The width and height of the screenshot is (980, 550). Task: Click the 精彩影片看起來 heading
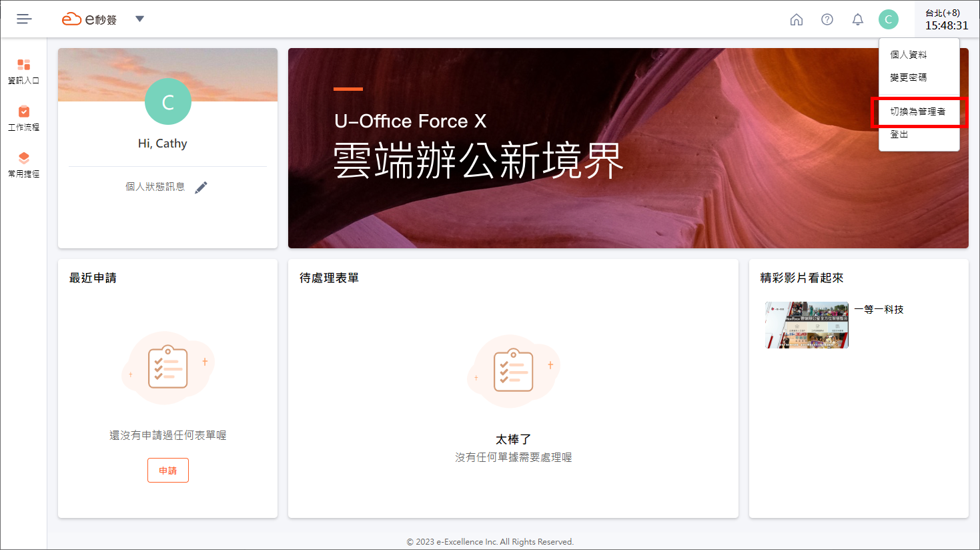click(x=802, y=278)
